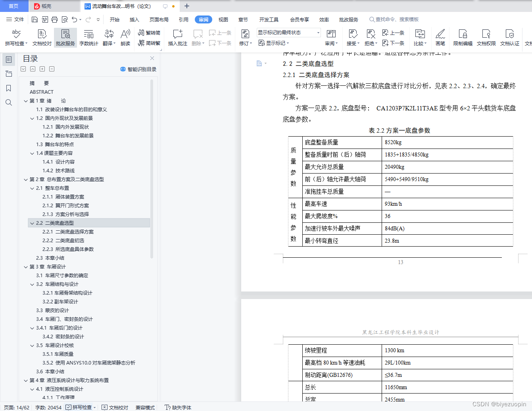Open the search panel in the sidebar
This screenshot has height=411, width=532.
tap(8, 102)
